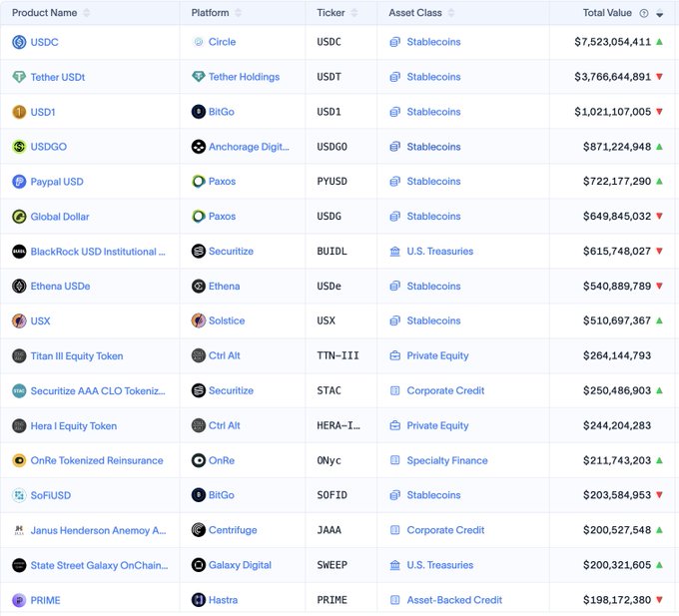This screenshot has height=616, width=679.
Task: Open BlackRock USD Institutional product link
Action: [98, 252]
